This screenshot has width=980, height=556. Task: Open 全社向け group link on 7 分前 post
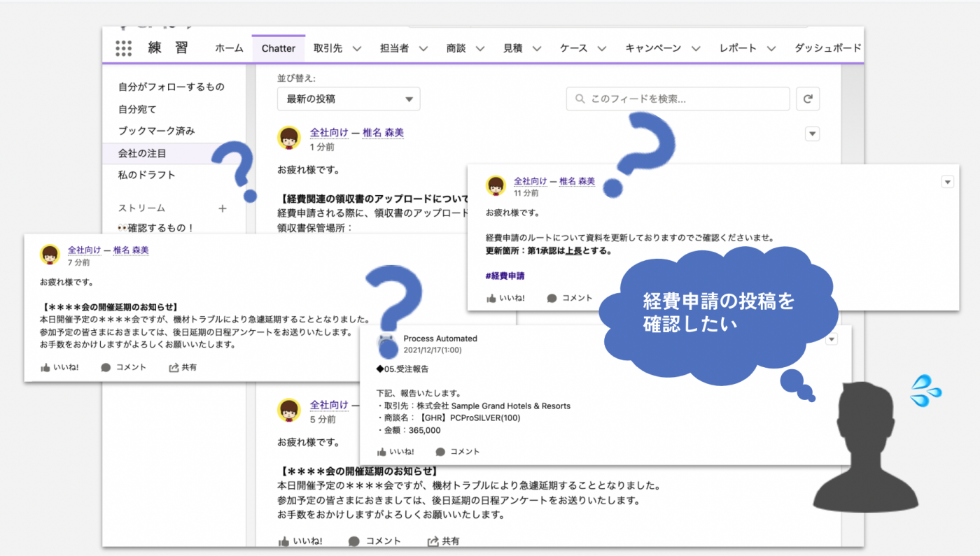pos(84,250)
